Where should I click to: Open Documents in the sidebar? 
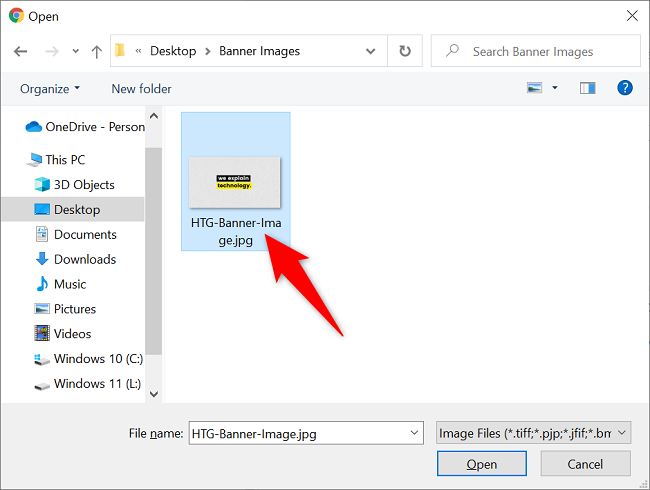coord(76,234)
